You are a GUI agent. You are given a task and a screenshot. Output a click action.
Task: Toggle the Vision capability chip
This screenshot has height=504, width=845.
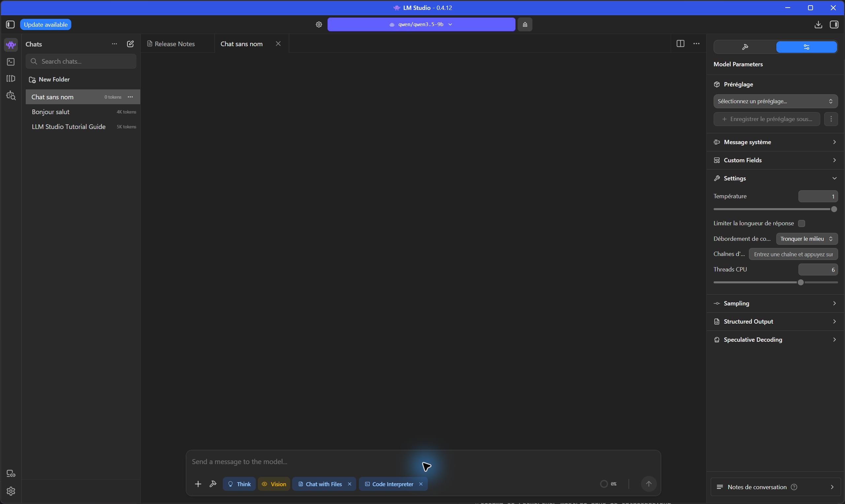pos(274,484)
